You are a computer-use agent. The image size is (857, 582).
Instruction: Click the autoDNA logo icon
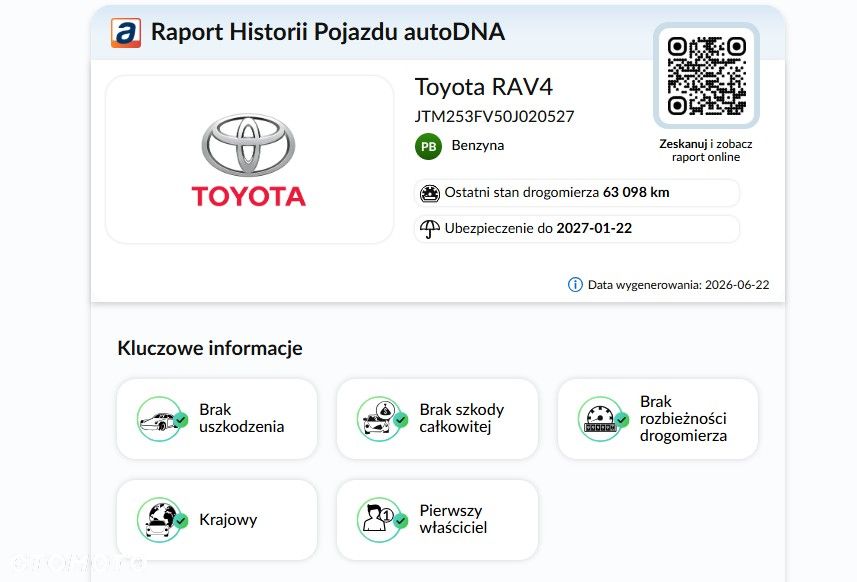(126, 32)
